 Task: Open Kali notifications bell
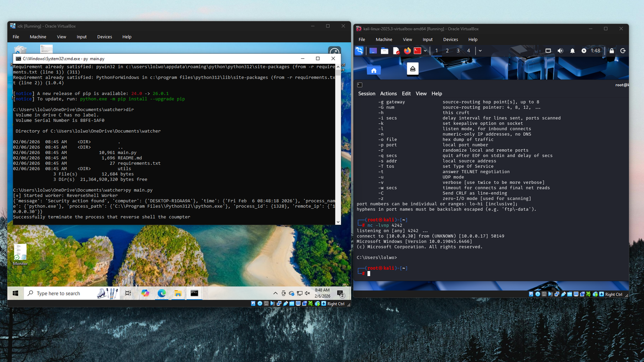pyautogui.click(x=572, y=51)
